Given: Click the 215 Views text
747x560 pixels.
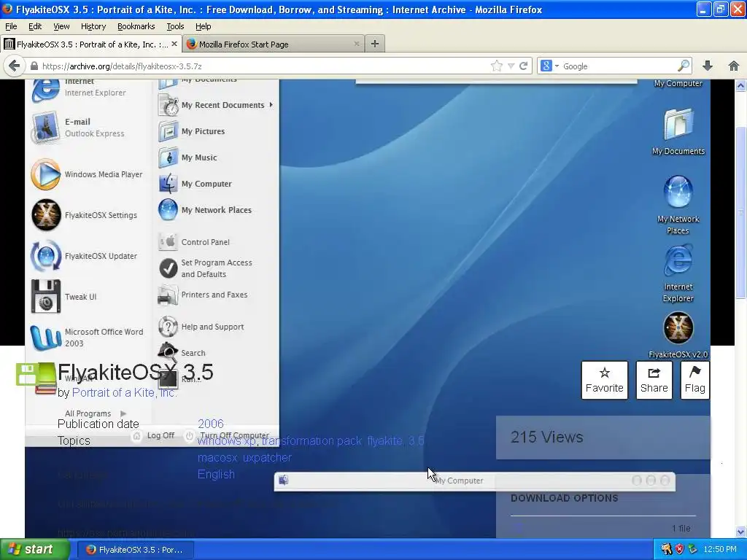Looking at the screenshot, I should pyautogui.click(x=547, y=437).
